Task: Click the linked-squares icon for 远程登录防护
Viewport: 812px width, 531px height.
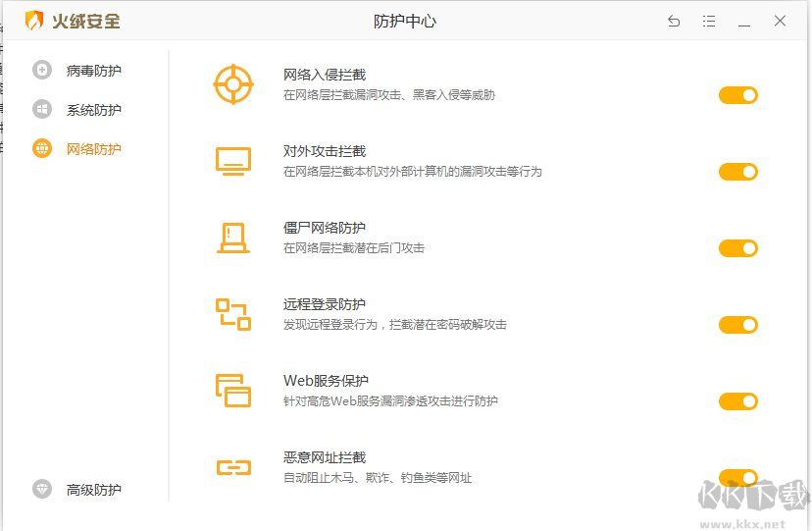Action: [233, 314]
